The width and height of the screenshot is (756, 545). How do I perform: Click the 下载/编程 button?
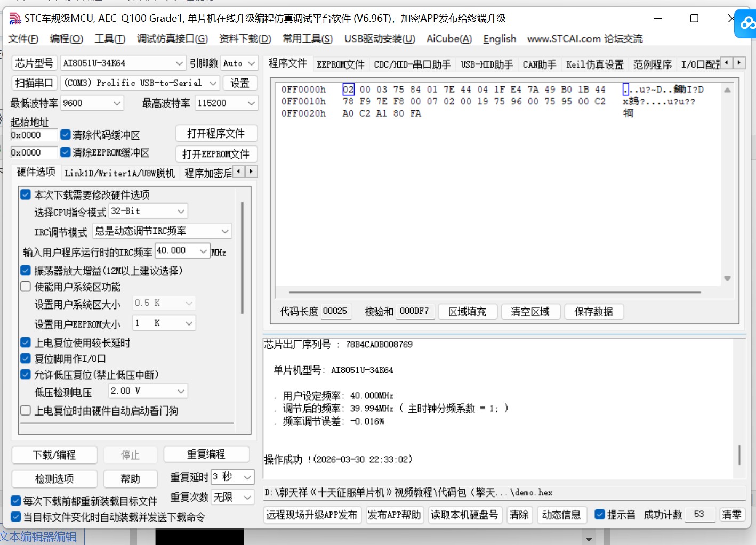tap(54, 454)
